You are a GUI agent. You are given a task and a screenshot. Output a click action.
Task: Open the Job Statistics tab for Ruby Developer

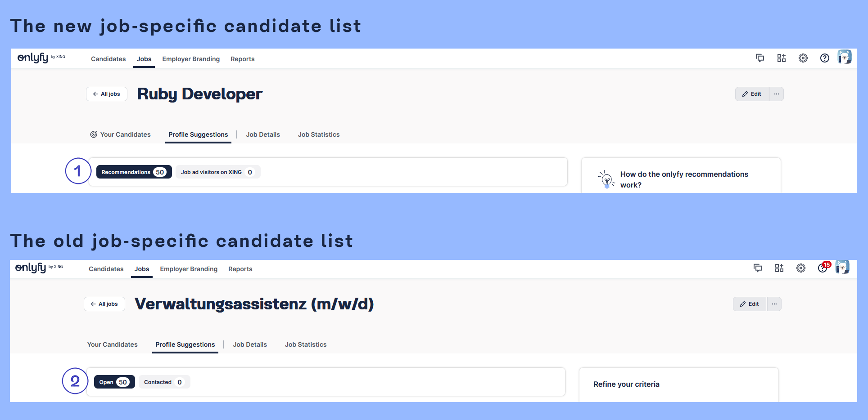(319, 134)
